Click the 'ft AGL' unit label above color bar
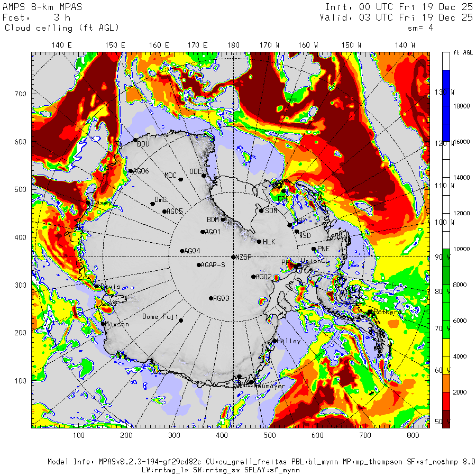 [463, 52]
